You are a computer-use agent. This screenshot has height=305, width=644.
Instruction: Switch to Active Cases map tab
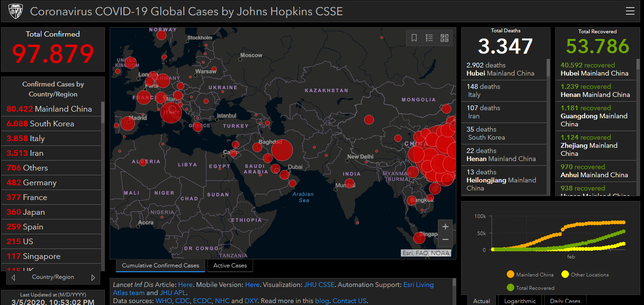(x=230, y=266)
